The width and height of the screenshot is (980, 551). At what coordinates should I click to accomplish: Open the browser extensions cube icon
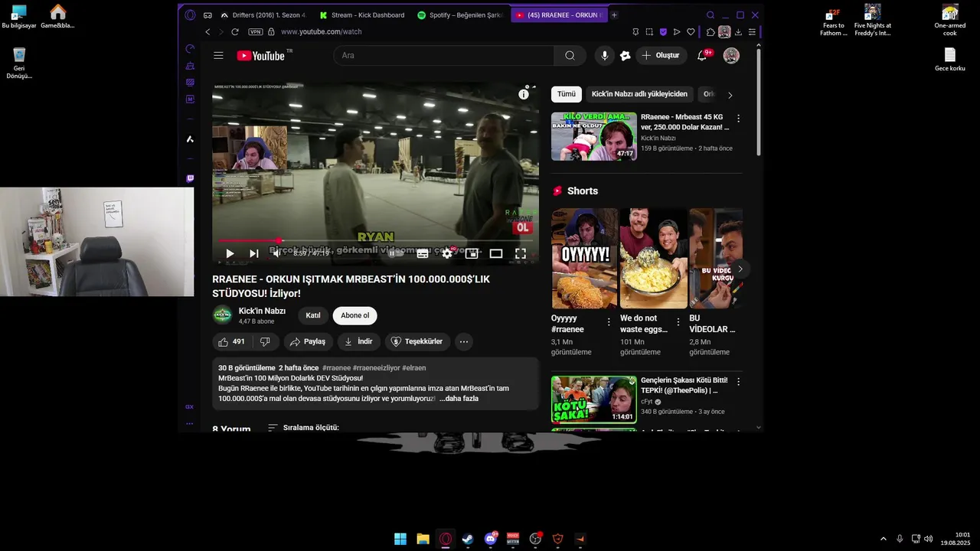click(710, 31)
